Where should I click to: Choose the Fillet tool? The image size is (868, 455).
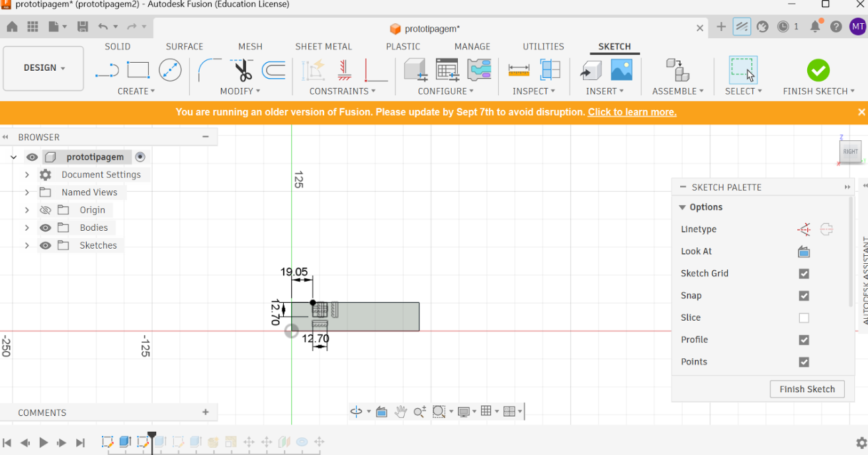210,70
